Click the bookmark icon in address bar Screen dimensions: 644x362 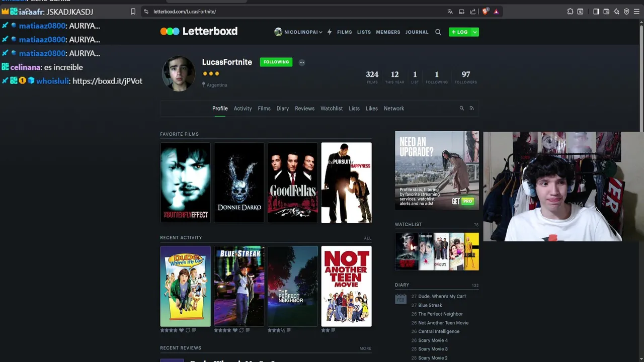[133, 12]
